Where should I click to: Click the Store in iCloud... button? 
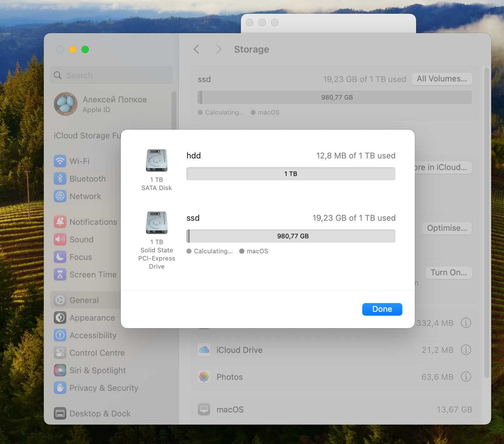point(443,168)
